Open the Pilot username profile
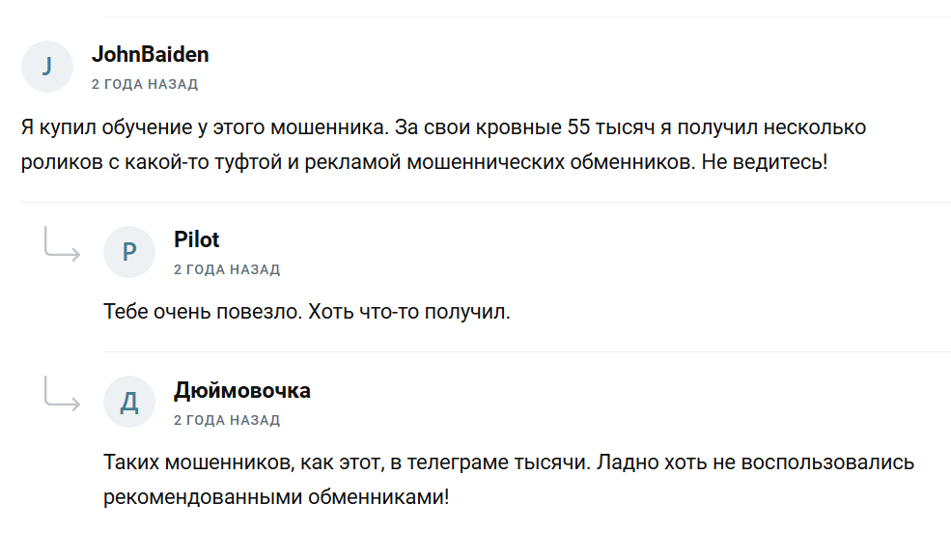The height and width of the screenshot is (560, 951). 197,239
